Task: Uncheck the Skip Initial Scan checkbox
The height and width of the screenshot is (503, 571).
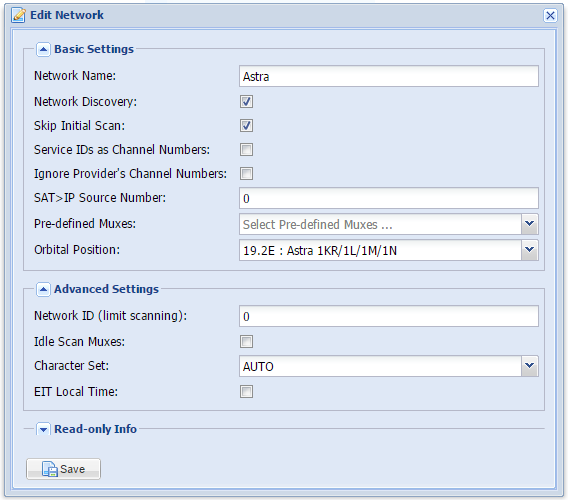Action: pos(247,126)
